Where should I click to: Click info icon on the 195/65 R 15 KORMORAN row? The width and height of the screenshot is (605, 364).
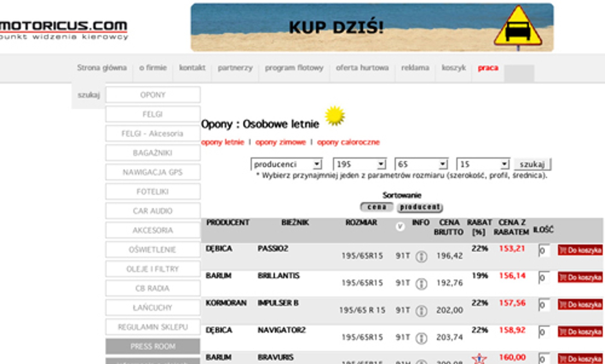point(422,311)
